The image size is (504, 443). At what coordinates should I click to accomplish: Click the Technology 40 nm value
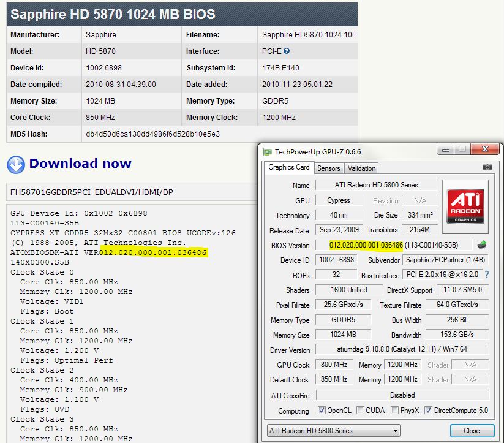[339, 215]
